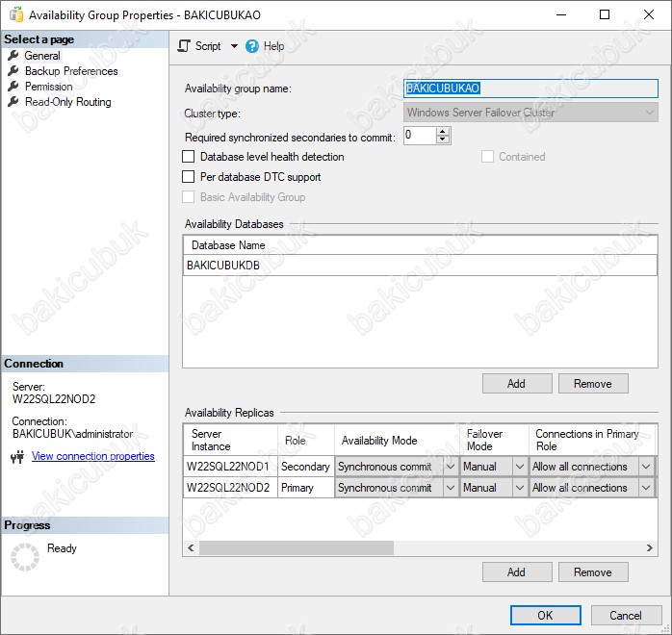Viewport: 672px width, 635px height.
Task: Click the wrench icon beside Backup Preferences
Action: [13, 71]
